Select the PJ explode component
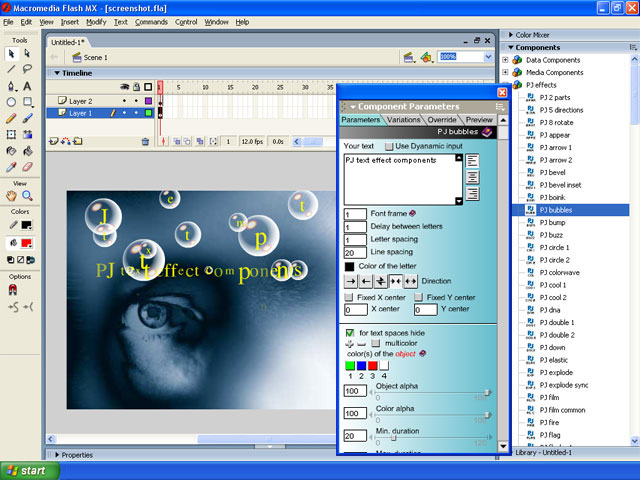Viewport: 640px width, 480px height. click(556, 373)
